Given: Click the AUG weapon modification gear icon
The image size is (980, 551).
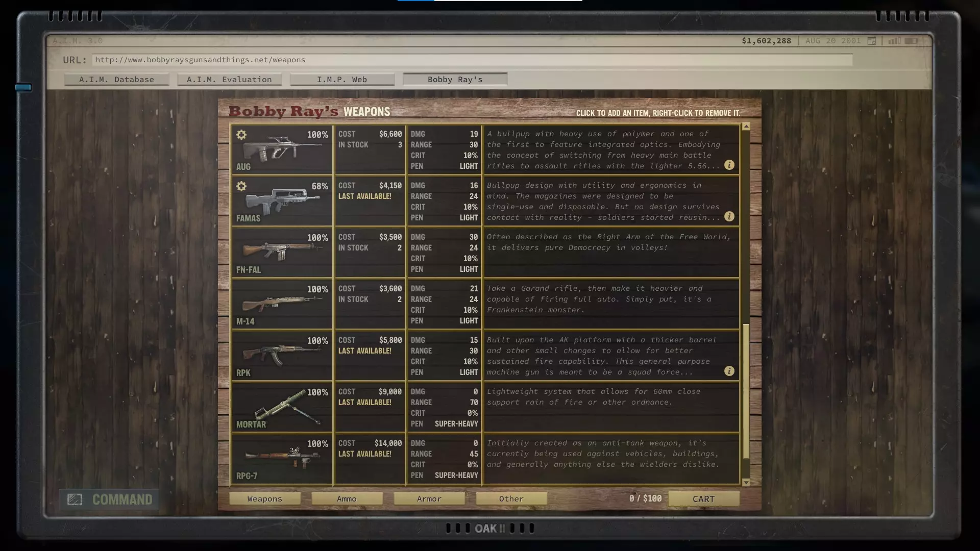Looking at the screenshot, I should point(241,135).
